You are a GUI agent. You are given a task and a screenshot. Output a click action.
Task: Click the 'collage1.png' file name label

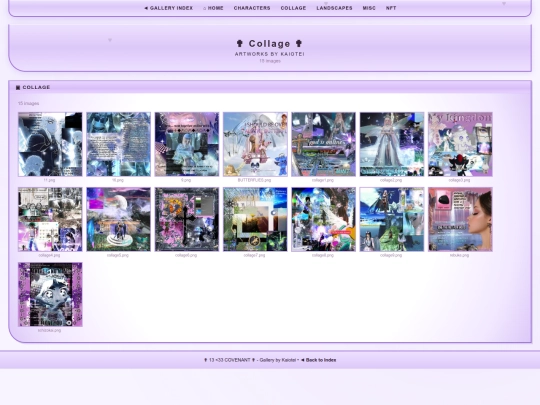323,180
